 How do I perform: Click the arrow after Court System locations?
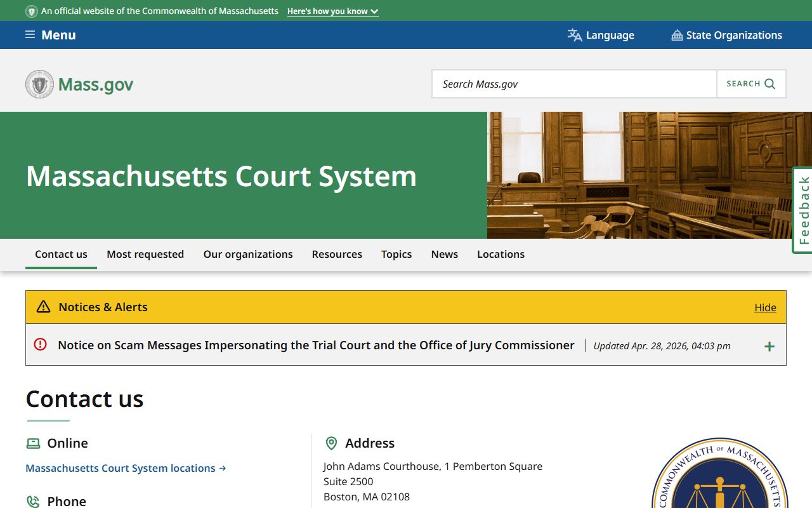coord(223,468)
